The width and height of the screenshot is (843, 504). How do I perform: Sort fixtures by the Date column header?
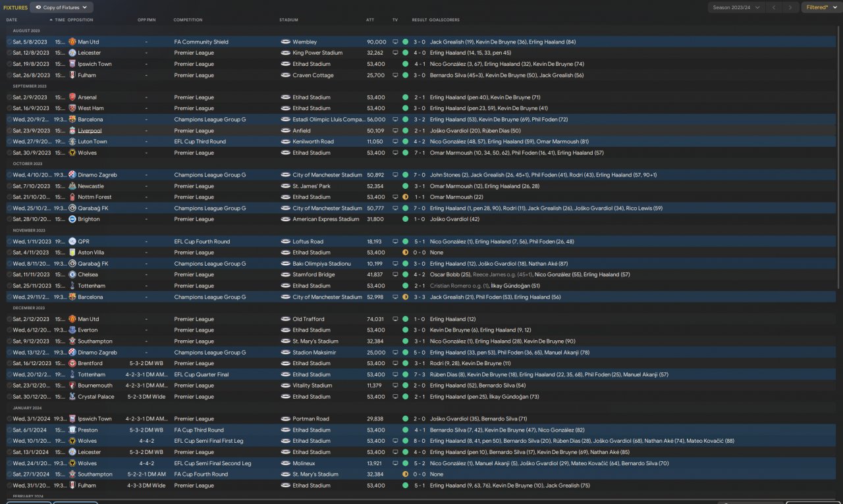point(12,20)
